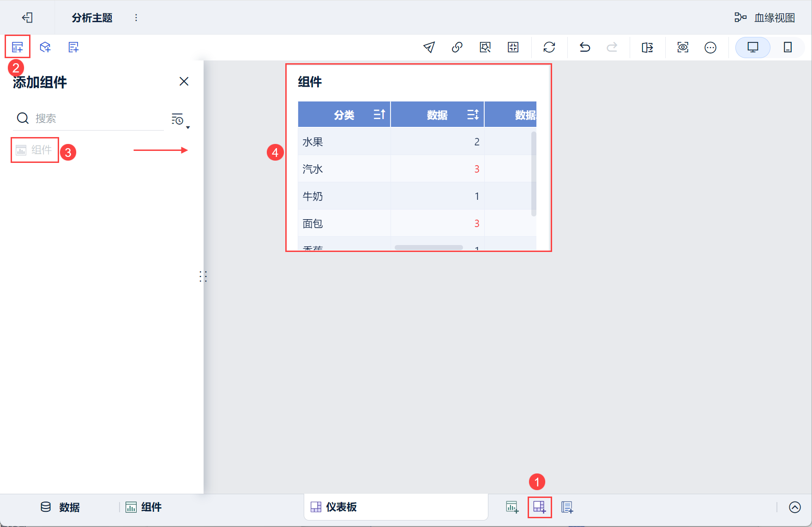The height and width of the screenshot is (527, 812).
Task: Click the 面包 cell
Action: pyautogui.click(x=344, y=223)
